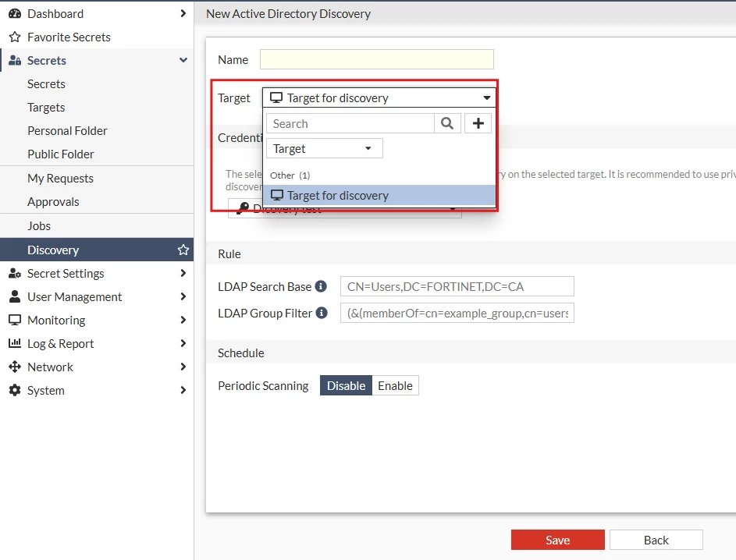Expand the Dashboard menu chevron
This screenshot has height=560, width=736.
pyautogui.click(x=183, y=13)
